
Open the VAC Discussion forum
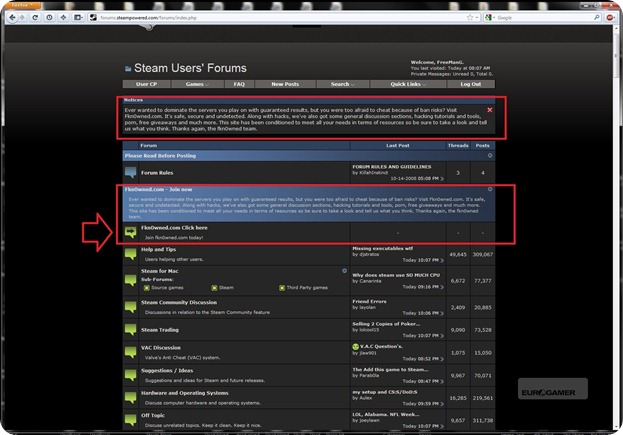161,348
